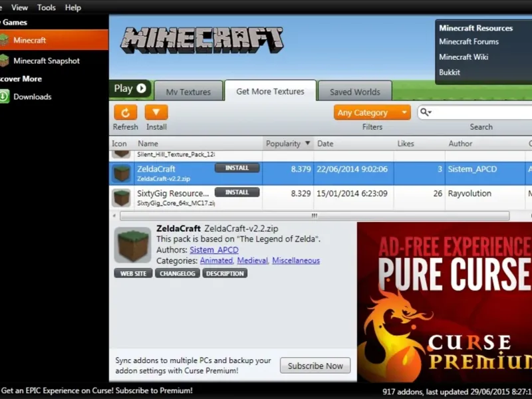Screen dimensions: 532x399
Task: Open Medieval category link
Action: (x=253, y=261)
